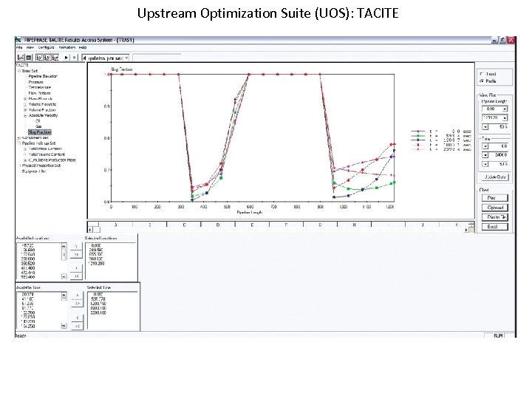This screenshot has width=532, height=399.
Task: Click middle of three grouped plot-mode icons
Action: [x=47, y=58]
